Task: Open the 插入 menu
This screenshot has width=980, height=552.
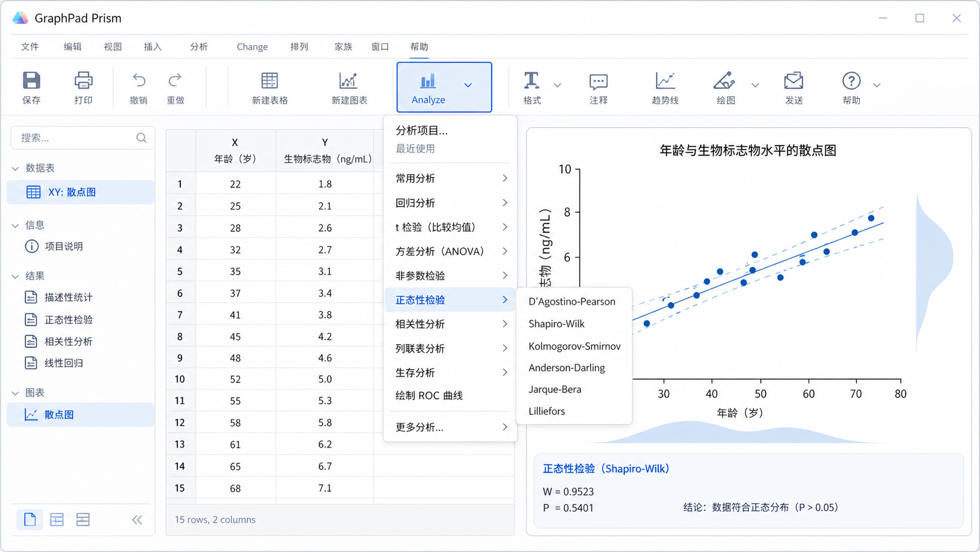Action: (x=152, y=46)
